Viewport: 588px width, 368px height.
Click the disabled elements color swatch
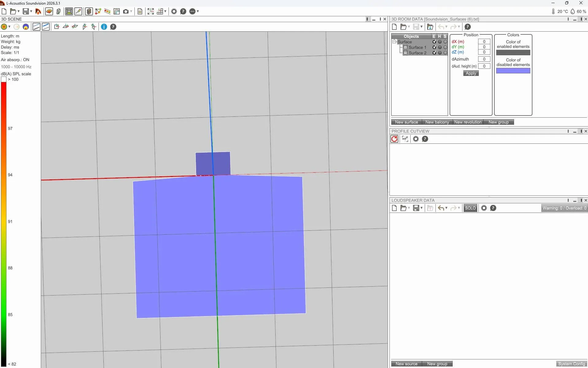pos(513,71)
